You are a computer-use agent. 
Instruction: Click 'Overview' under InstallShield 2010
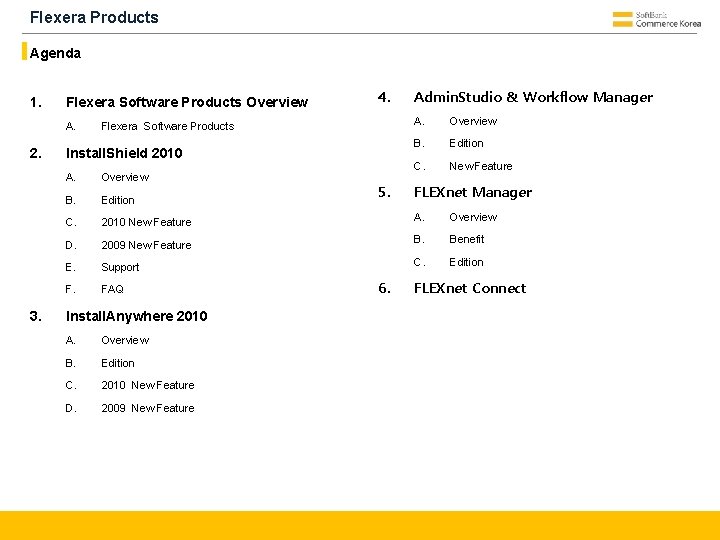pyautogui.click(x=125, y=177)
